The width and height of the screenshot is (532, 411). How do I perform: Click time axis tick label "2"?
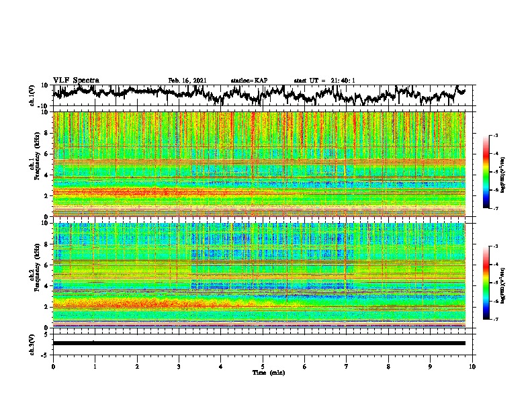pos(137,367)
